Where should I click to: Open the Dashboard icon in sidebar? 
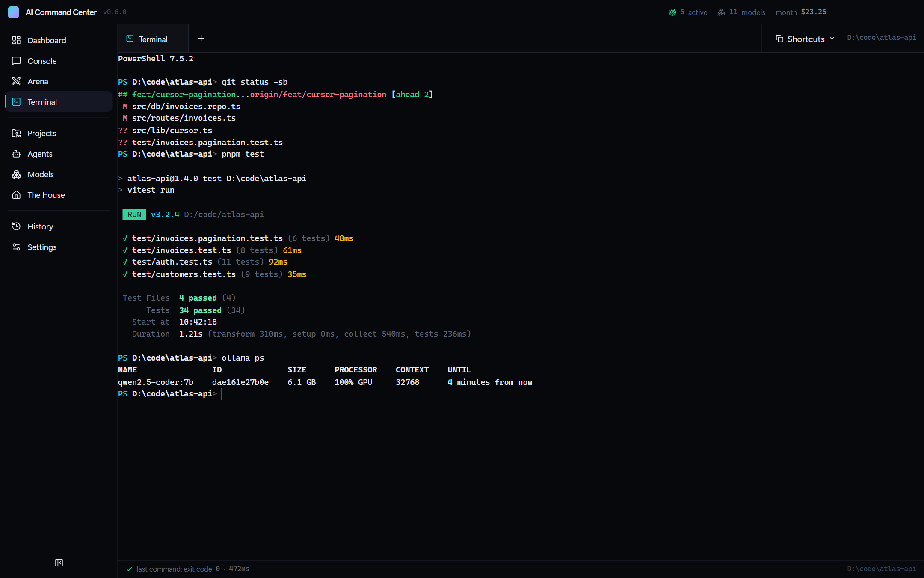pos(16,40)
